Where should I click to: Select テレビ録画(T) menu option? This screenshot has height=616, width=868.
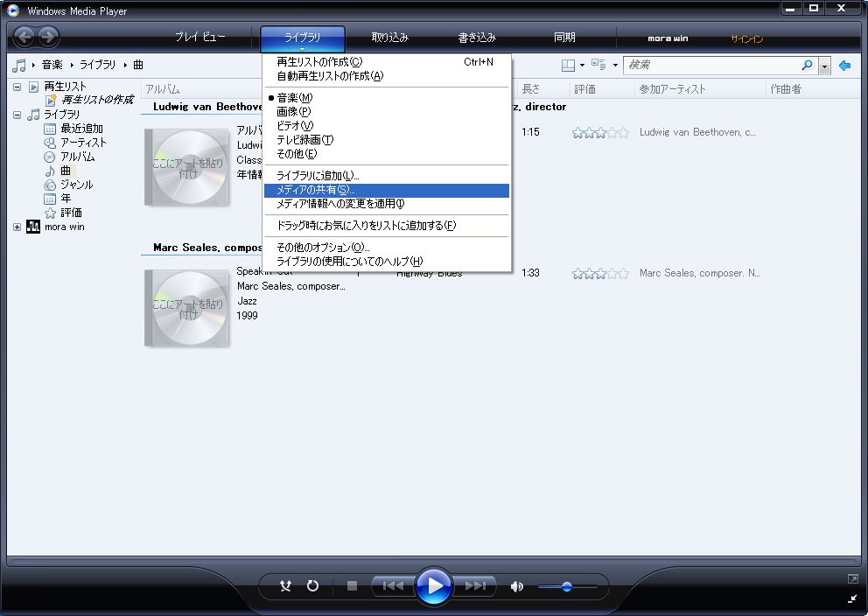(387, 139)
